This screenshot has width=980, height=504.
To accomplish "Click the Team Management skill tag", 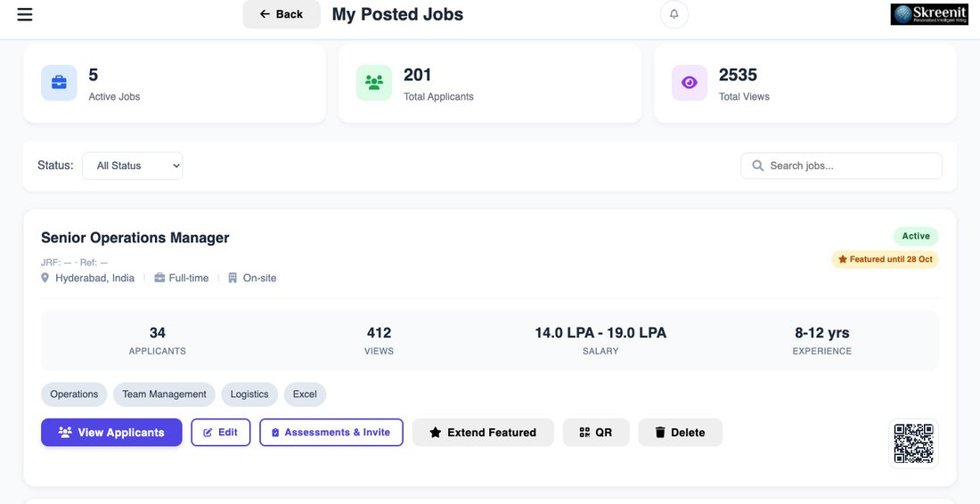I will click(x=165, y=394).
